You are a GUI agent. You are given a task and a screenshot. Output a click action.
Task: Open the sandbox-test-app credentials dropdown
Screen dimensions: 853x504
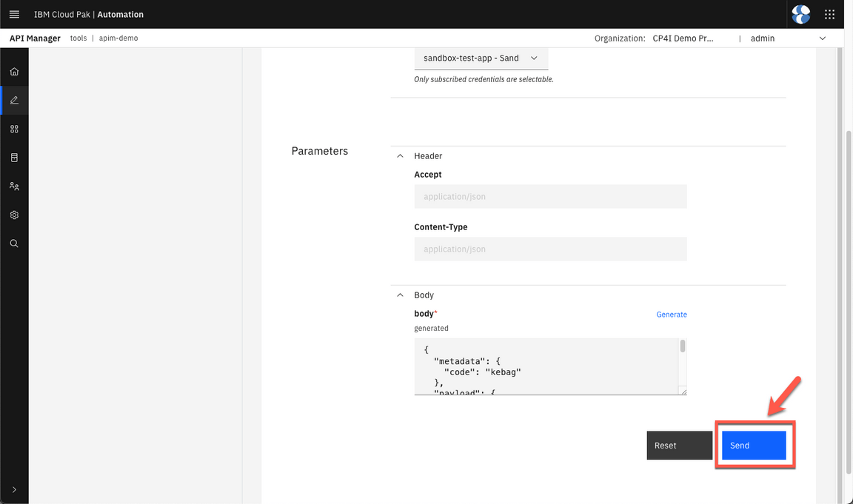481,58
